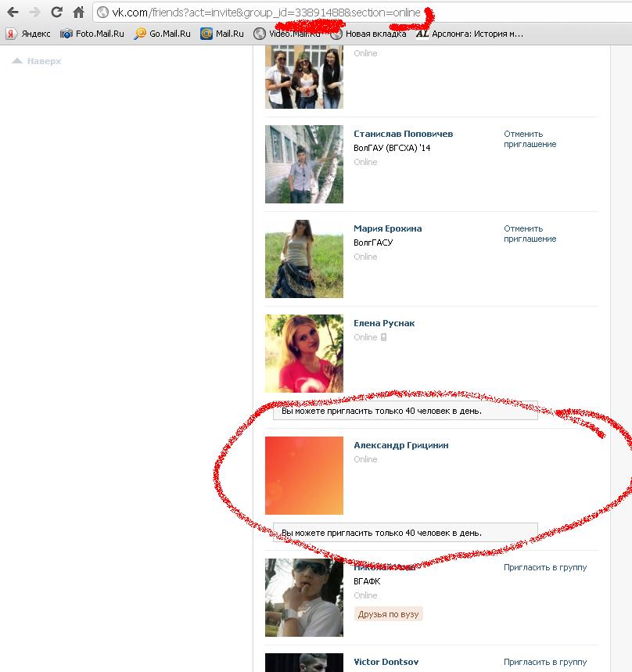Cancel invitation for Мария Ерохина
Image resolution: width=632 pixels, height=672 pixels.
(530, 234)
